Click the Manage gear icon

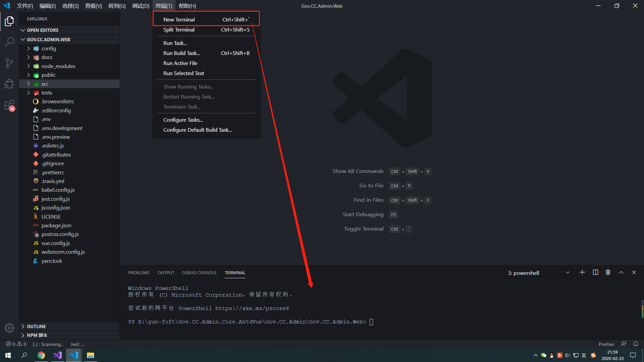pos(9,327)
